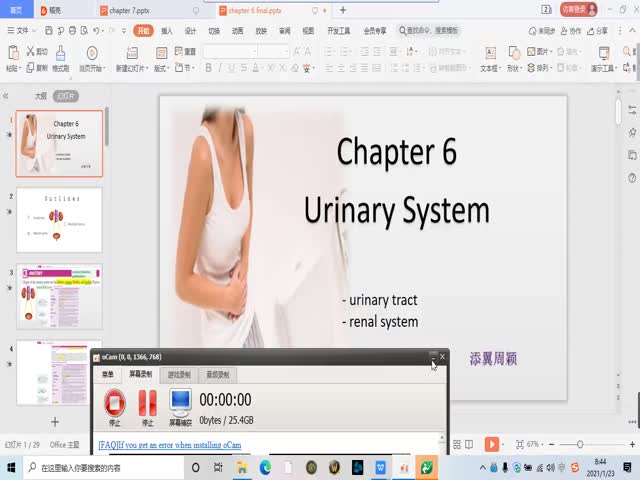Click the zoom slider in the status bar
640x480 pixels.
580,444
